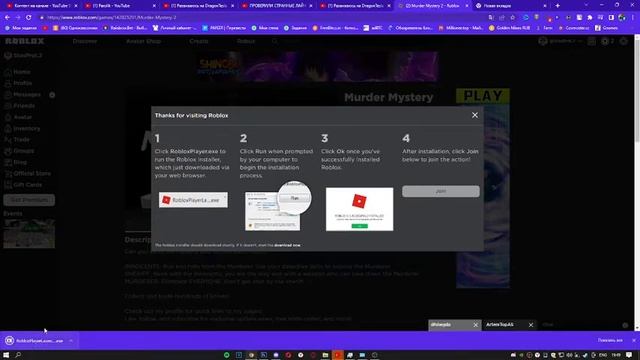Click the browser Forward arrow
The width and height of the screenshot is (640, 360).
click(18, 18)
